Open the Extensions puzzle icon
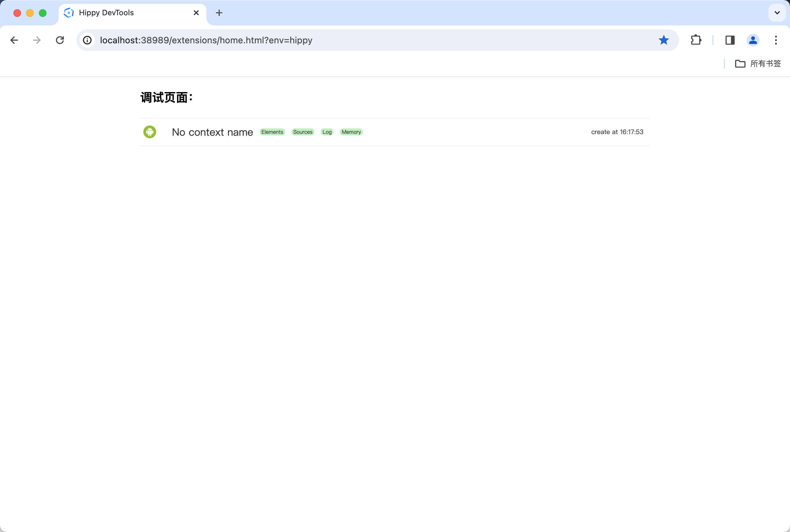This screenshot has height=532, width=790. point(696,40)
